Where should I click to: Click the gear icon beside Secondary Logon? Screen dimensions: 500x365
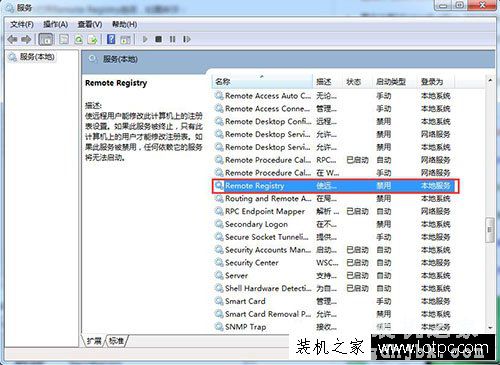(219, 224)
